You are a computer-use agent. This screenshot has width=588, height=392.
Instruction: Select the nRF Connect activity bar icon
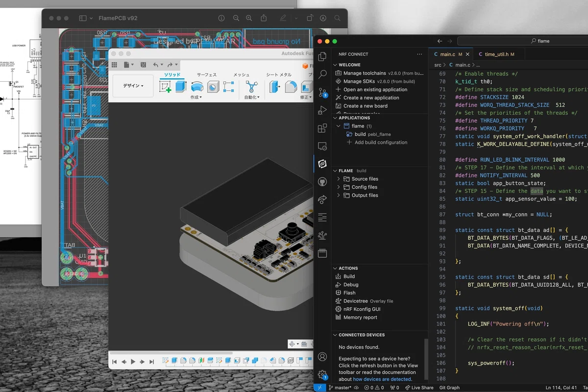[x=322, y=164]
